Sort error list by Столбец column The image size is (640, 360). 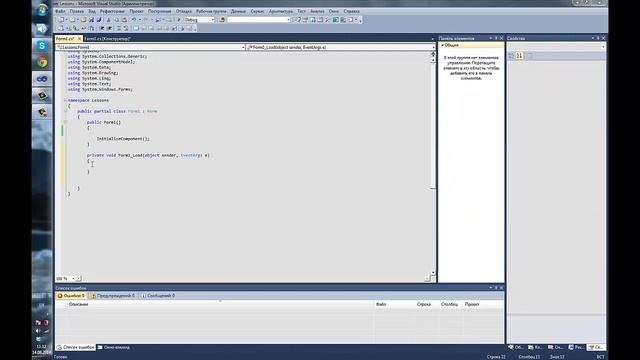tap(451, 304)
